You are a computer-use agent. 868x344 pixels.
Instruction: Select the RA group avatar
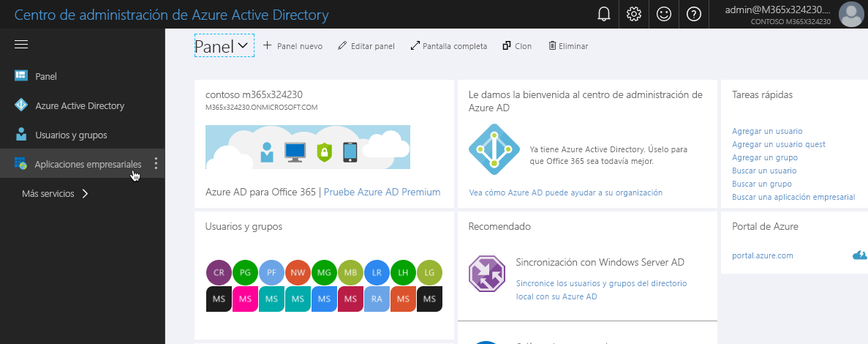377,299
